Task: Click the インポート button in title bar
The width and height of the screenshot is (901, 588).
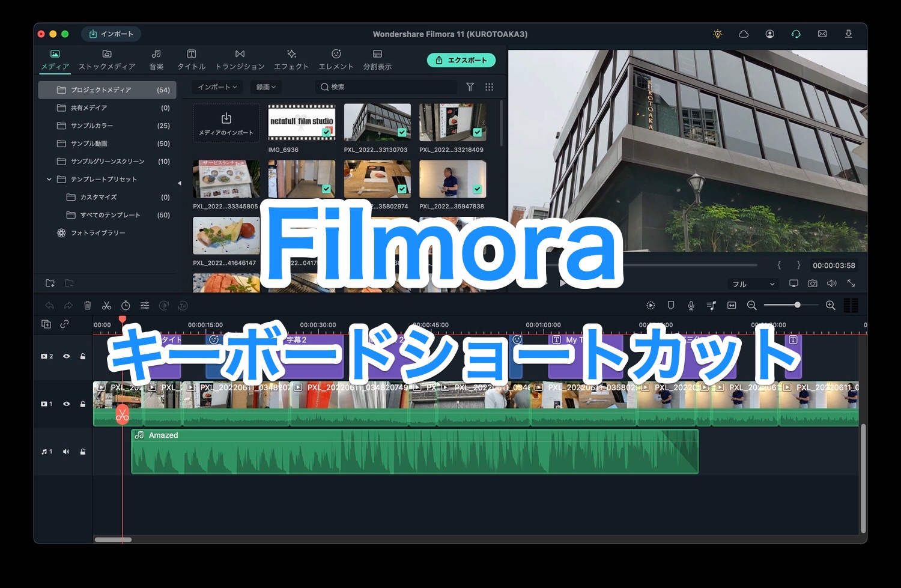Action: pyautogui.click(x=111, y=34)
